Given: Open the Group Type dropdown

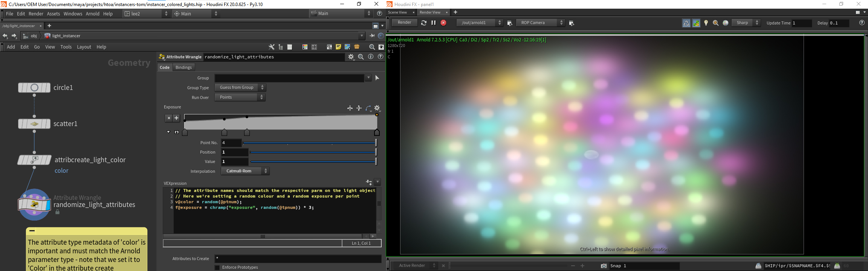Looking at the screenshot, I should click(x=240, y=87).
